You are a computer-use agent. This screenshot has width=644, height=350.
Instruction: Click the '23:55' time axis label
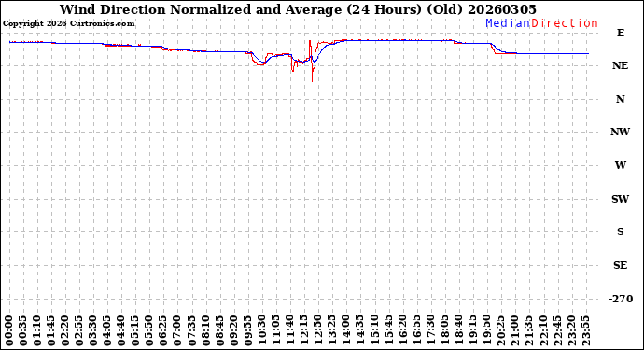coord(585,331)
